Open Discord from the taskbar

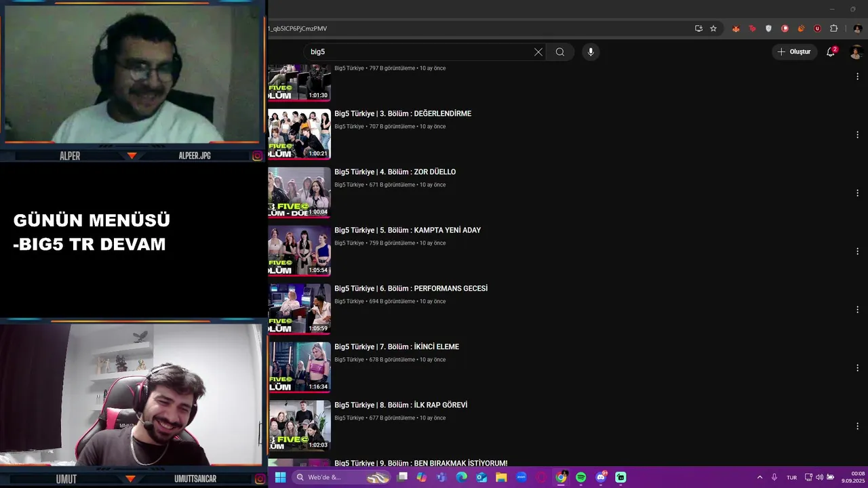pos(601,477)
